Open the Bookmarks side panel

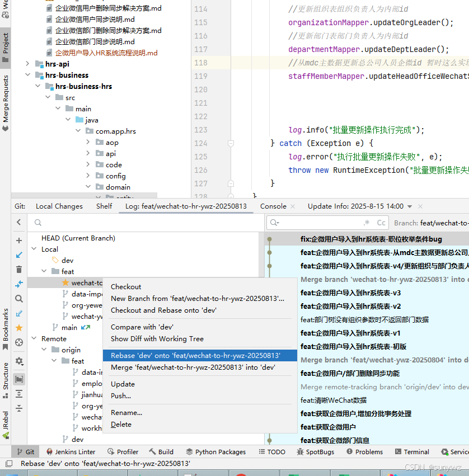6,329
